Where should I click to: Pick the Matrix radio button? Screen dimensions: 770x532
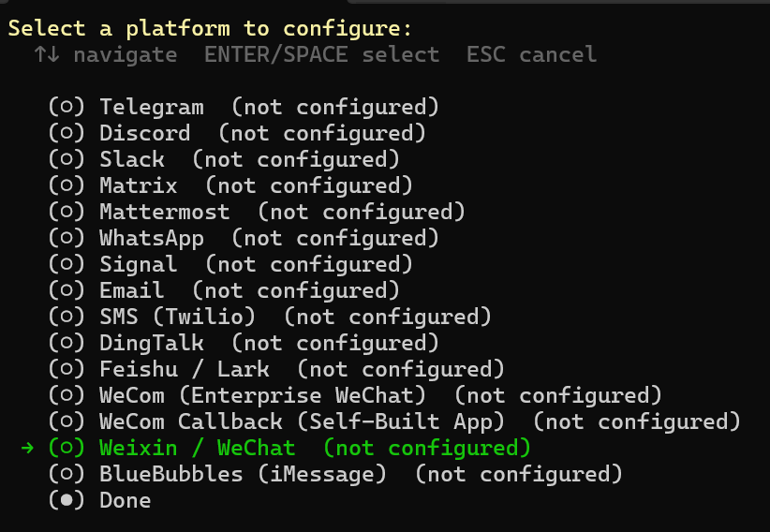[67, 185]
